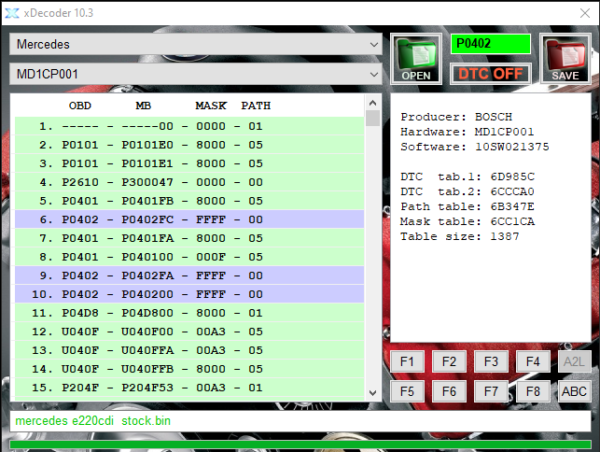Click the ABC button
This screenshot has height=452, width=600.
pos(574,391)
